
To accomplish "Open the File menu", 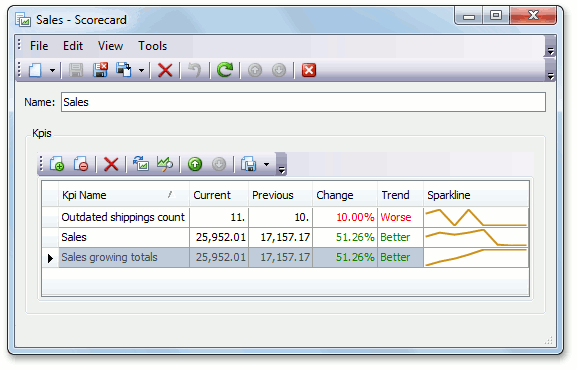I will click(x=39, y=46).
